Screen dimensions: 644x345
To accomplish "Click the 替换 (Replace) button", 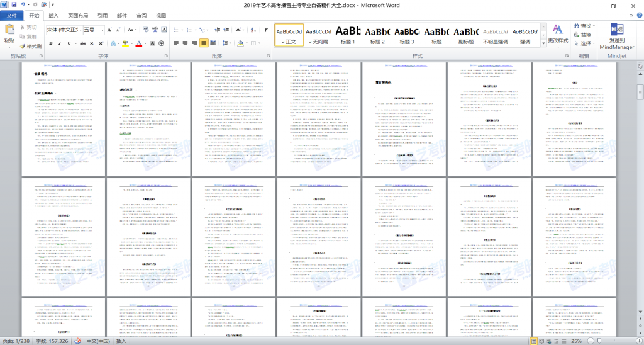I will click(x=582, y=35).
